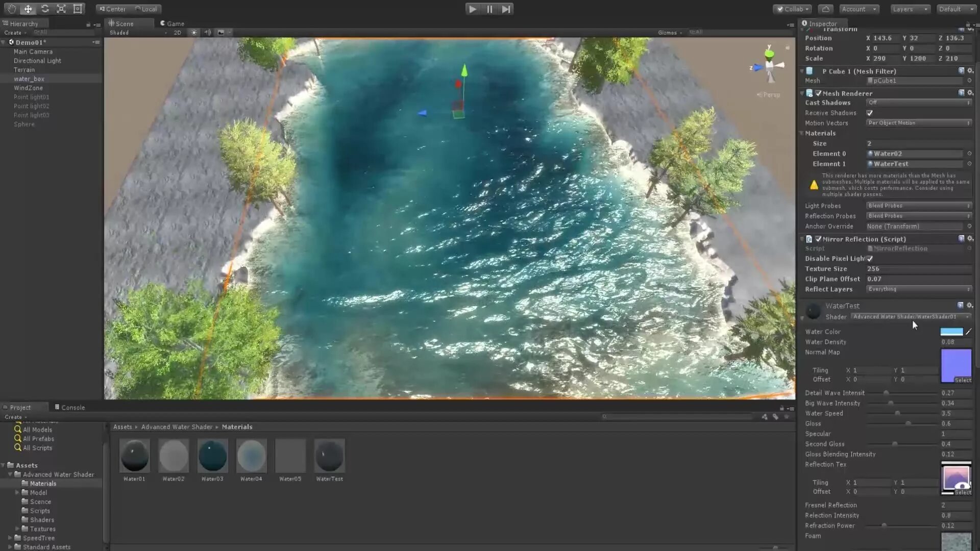Viewport: 980px width, 551px height.
Task: Disable the Mesh Renderer component checkbox
Action: (818, 93)
